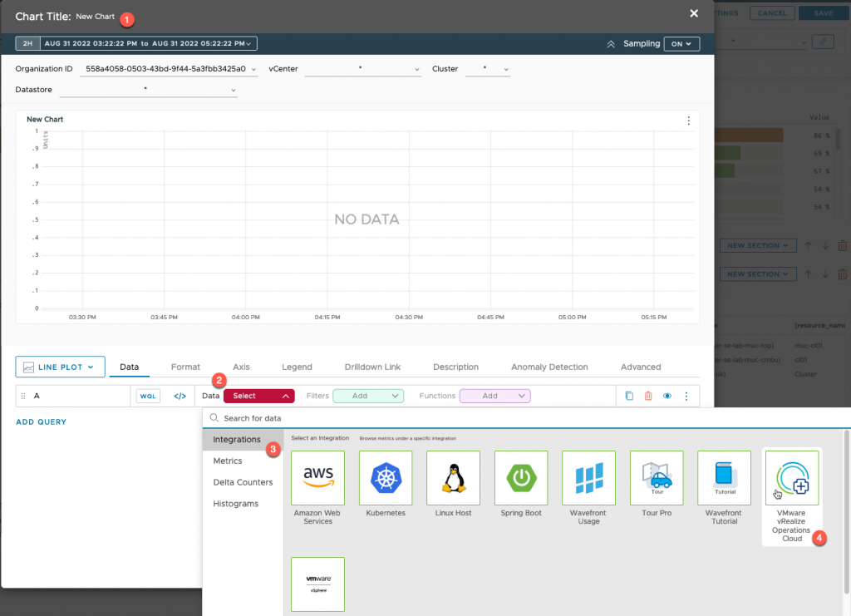The image size is (851, 616).
Task: Pick the Linux Host penguin icon
Action: [453, 478]
